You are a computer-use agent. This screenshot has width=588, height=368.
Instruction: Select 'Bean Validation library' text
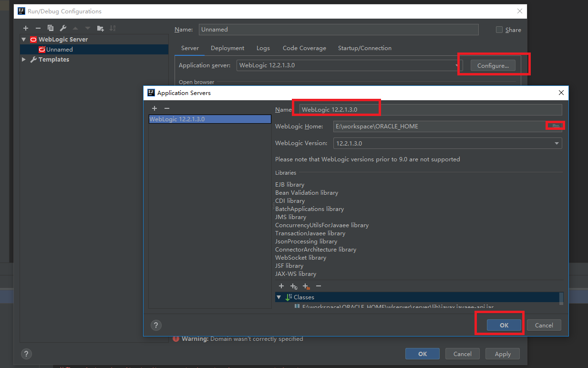307,193
